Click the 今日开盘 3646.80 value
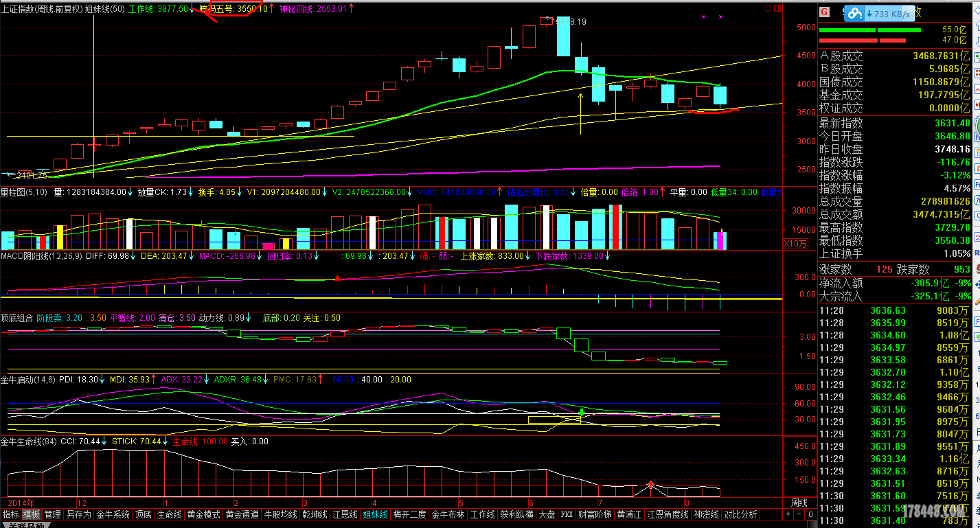This screenshot has height=528, width=980. point(953,136)
